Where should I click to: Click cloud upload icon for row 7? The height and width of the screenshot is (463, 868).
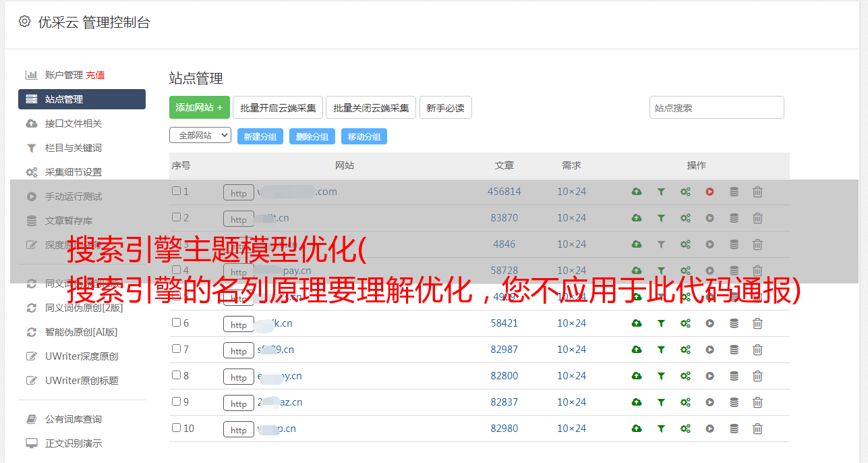637,350
